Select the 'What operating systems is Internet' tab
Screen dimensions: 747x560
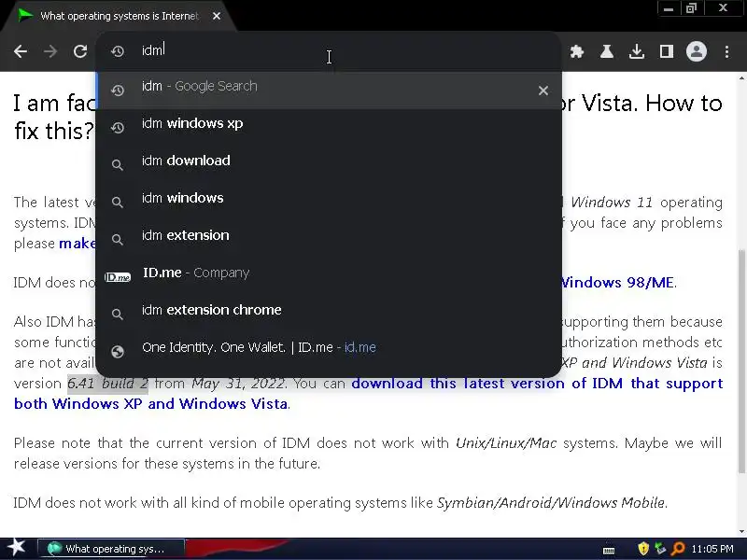[x=120, y=16]
